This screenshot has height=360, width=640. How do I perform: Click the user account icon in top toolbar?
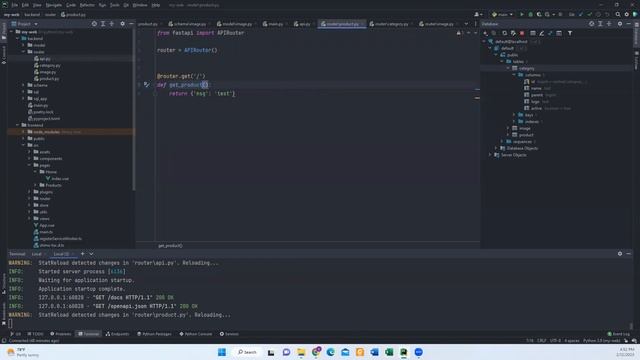pyautogui.click(x=478, y=14)
